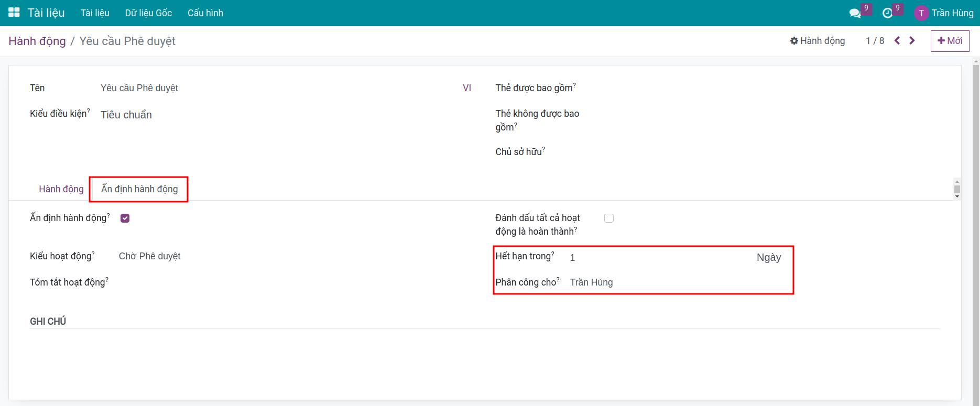Open the Cấu hình menu

coord(205,13)
